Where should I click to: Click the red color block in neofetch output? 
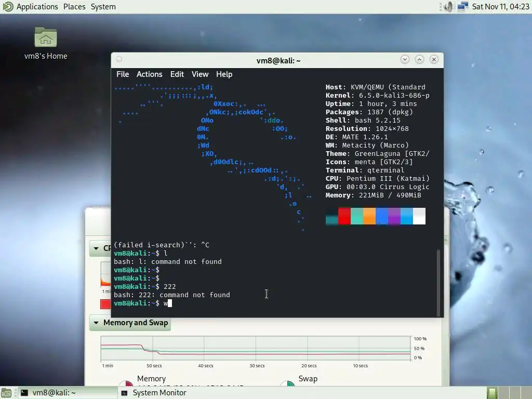tap(344, 216)
